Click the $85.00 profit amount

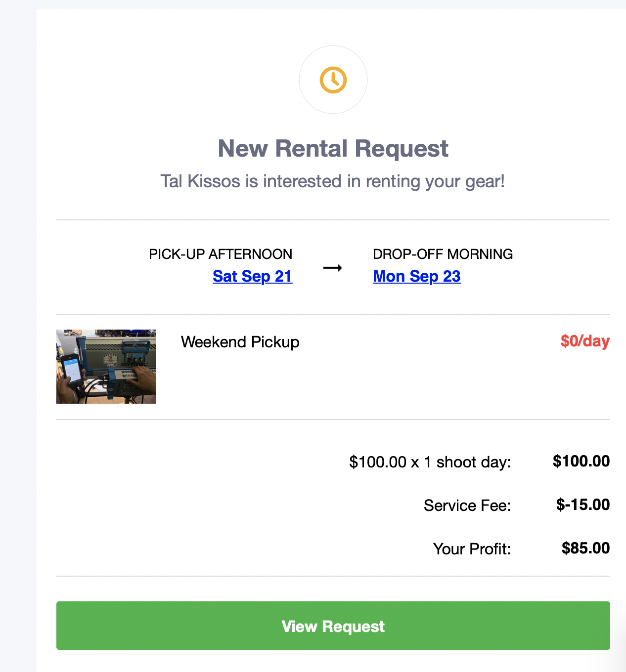(x=585, y=548)
